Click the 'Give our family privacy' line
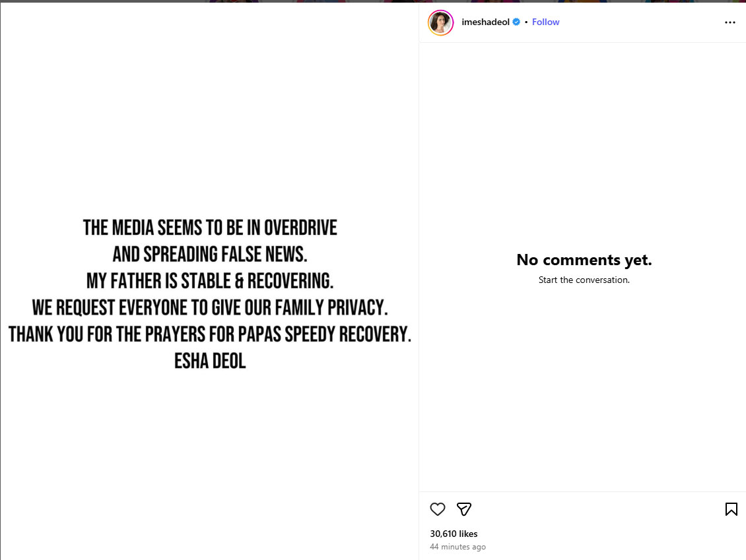Viewport: 746px width, 560px height. (210, 307)
